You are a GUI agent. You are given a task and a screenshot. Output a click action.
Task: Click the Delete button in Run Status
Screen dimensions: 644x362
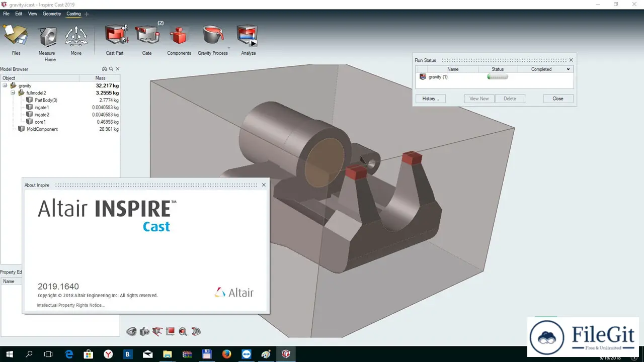[510, 99]
